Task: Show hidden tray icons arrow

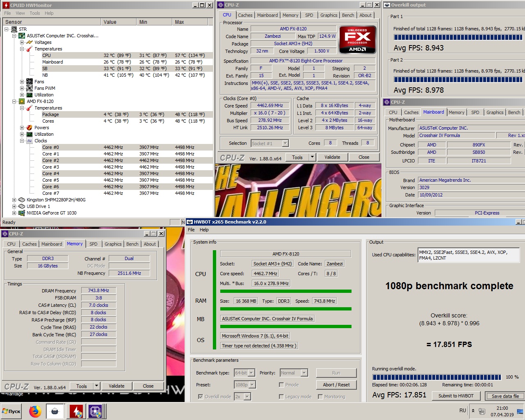Action: [473, 411]
